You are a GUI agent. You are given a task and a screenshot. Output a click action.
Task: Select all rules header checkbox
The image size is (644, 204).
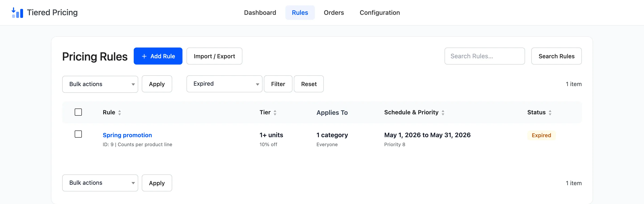(78, 112)
